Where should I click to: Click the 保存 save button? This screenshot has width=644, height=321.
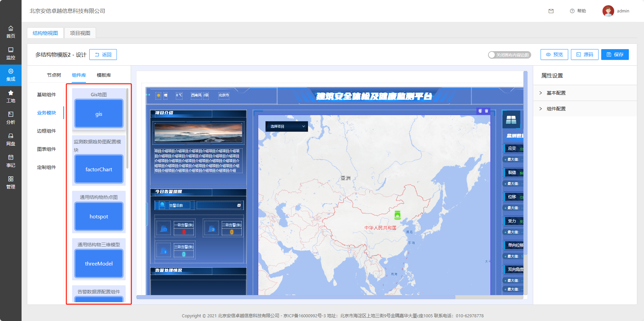coord(615,55)
